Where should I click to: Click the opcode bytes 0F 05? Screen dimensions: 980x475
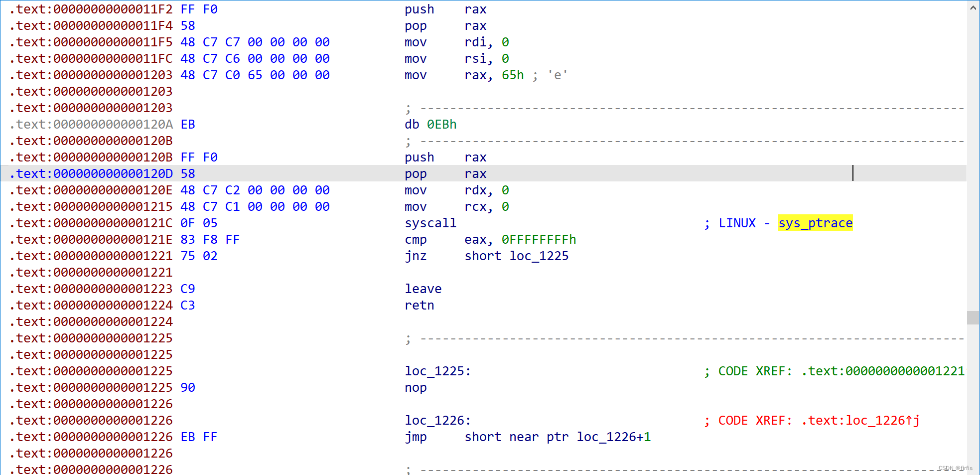pyautogui.click(x=199, y=223)
